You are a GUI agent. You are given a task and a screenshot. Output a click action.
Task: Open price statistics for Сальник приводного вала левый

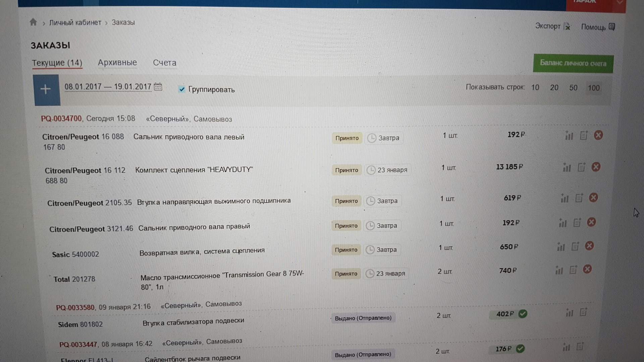tap(569, 135)
